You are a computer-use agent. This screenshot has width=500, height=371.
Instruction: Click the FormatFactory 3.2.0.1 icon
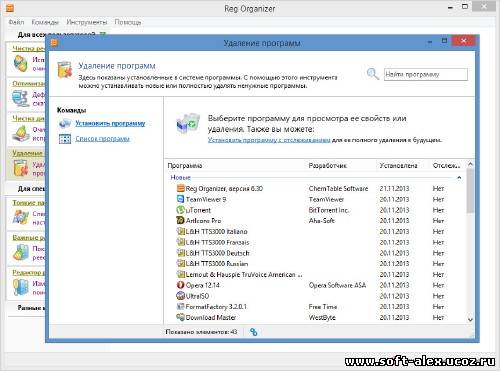coord(180,307)
